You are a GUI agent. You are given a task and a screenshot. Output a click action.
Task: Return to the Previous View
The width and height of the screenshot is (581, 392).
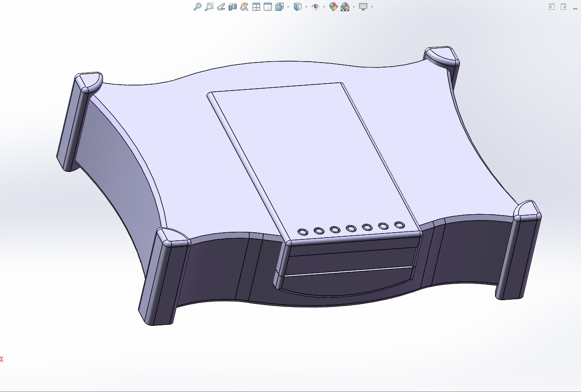click(x=221, y=7)
